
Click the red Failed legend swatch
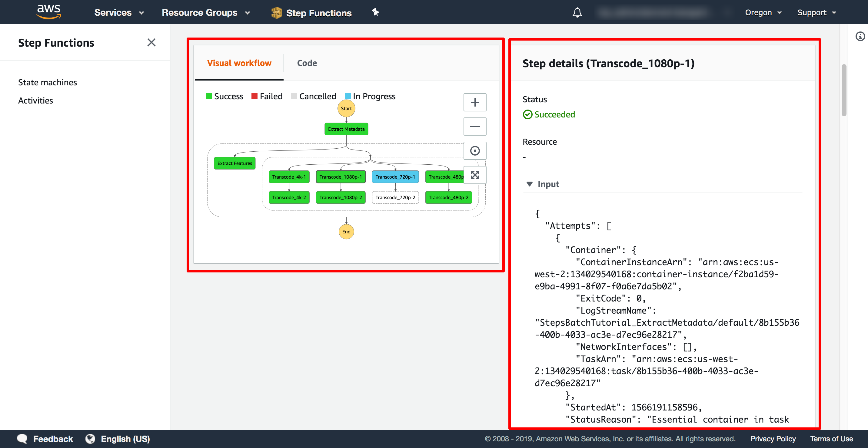pyautogui.click(x=254, y=97)
